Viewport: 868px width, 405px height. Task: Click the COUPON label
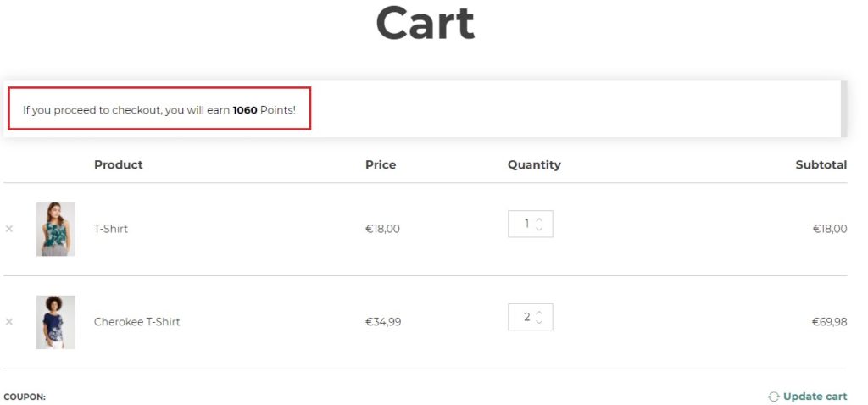pyautogui.click(x=25, y=397)
